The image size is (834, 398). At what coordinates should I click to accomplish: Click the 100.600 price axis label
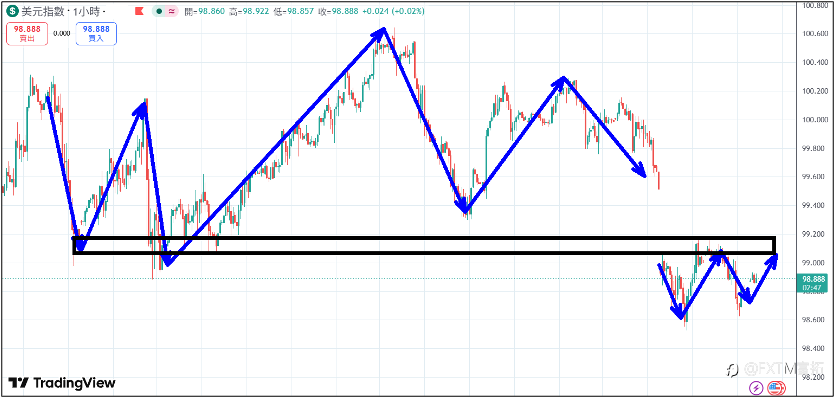click(815, 34)
